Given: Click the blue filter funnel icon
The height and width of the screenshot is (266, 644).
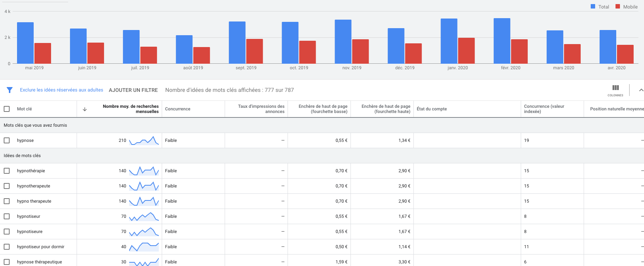Looking at the screenshot, I should click(x=10, y=90).
